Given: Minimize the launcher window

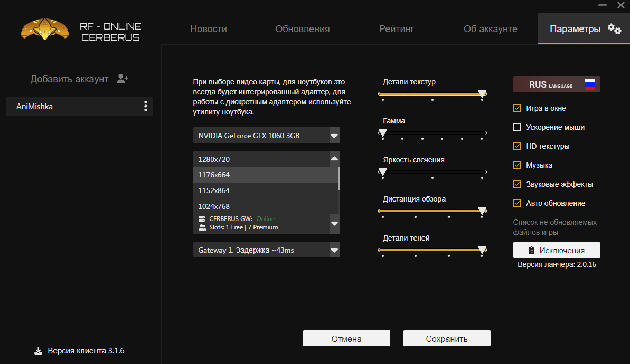Looking at the screenshot, I should 603,5.
